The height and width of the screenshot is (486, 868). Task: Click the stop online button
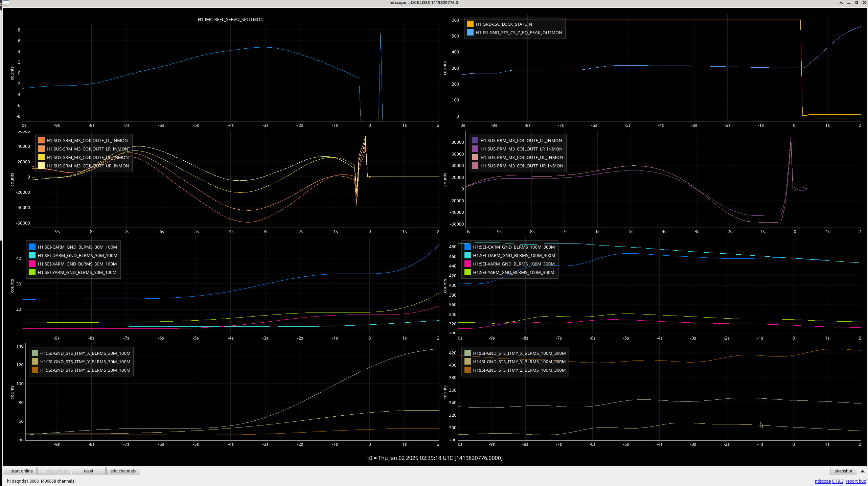(x=54, y=471)
